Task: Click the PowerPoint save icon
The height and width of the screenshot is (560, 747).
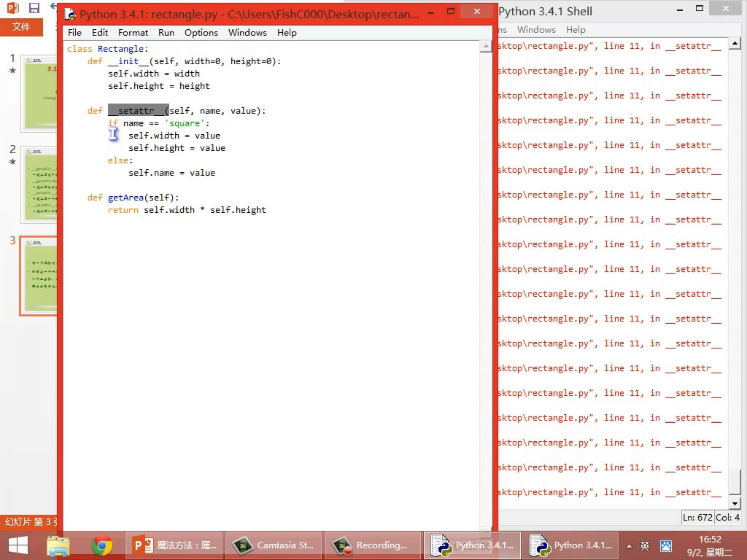Action: [x=34, y=8]
